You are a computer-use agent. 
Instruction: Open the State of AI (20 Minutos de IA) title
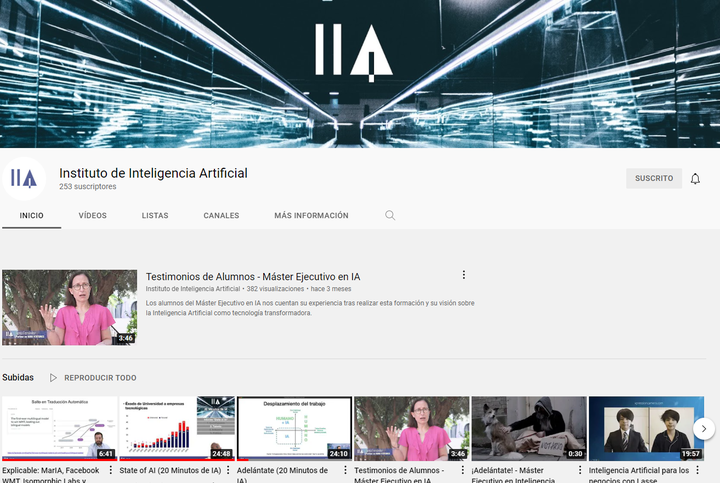[x=170, y=470]
